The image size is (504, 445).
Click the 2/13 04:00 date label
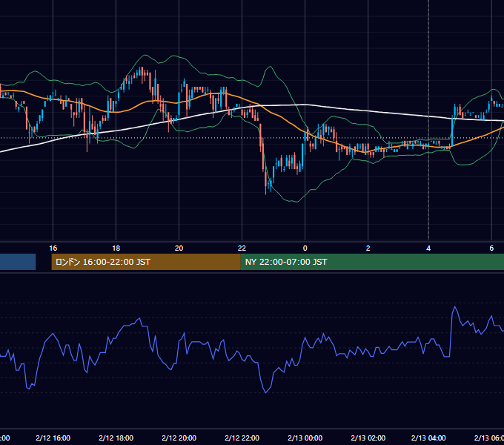(428, 438)
